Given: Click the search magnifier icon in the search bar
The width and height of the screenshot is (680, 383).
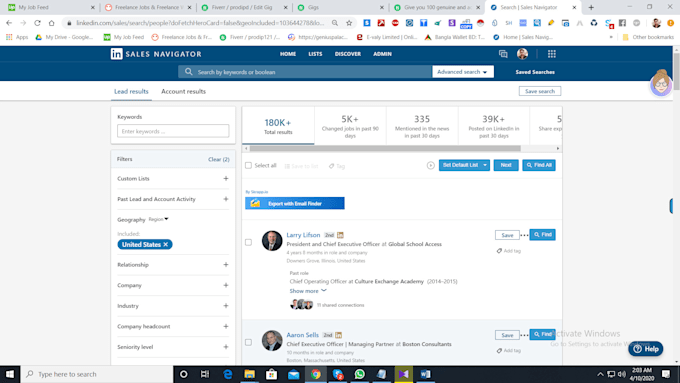Looking at the screenshot, I should tap(188, 72).
